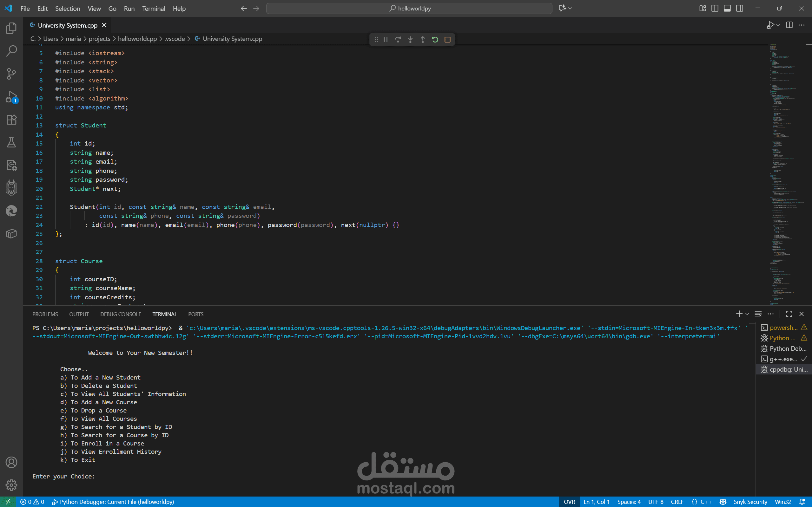Click Step Out in debug toolbar
The image size is (812, 507).
(423, 40)
